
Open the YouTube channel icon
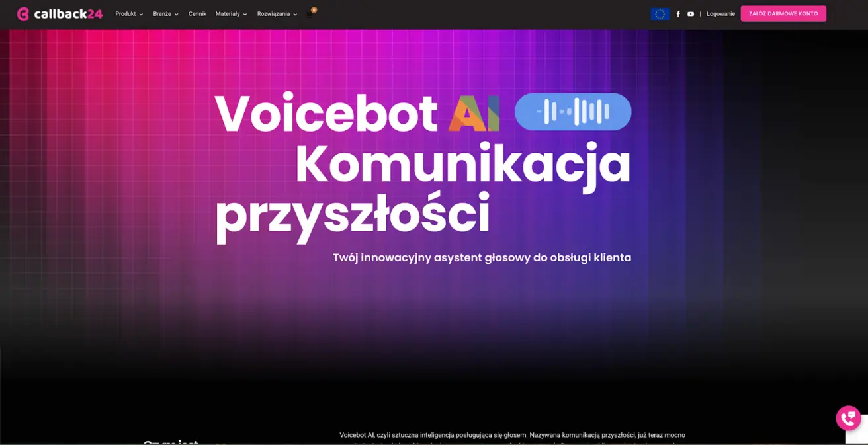click(x=691, y=14)
